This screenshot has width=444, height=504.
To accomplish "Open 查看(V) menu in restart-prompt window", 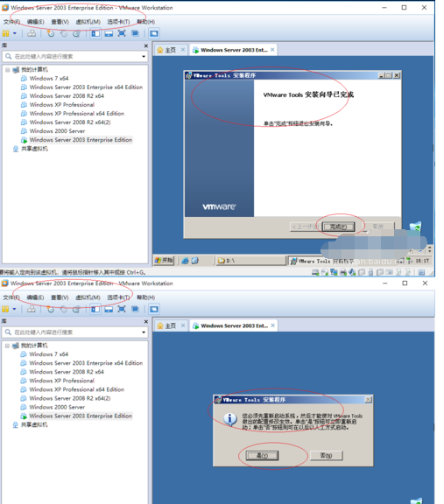I will (x=60, y=297).
